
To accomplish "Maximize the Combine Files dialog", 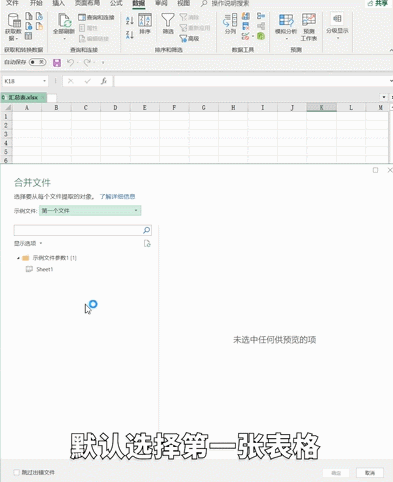I will click(x=375, y=170).
